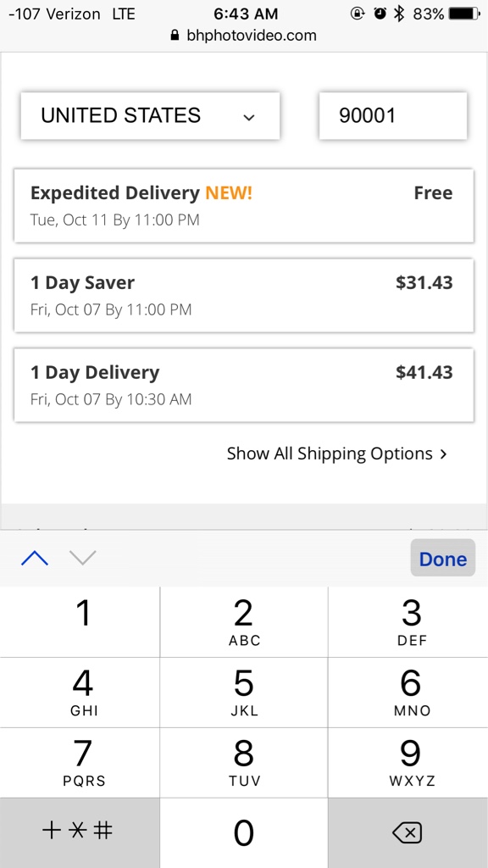Tap the lock icon beside bhphotovideo.com
This screenshot has width=488, height=868.
(x=175, y=36)
